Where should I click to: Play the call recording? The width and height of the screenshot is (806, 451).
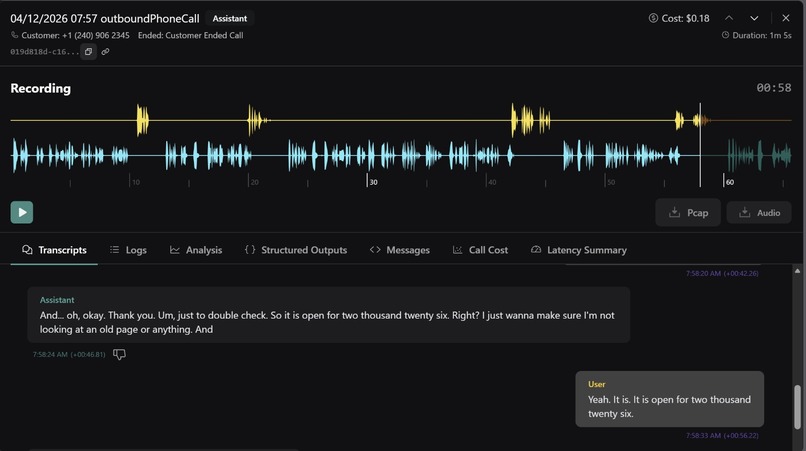tap(22, 212)
